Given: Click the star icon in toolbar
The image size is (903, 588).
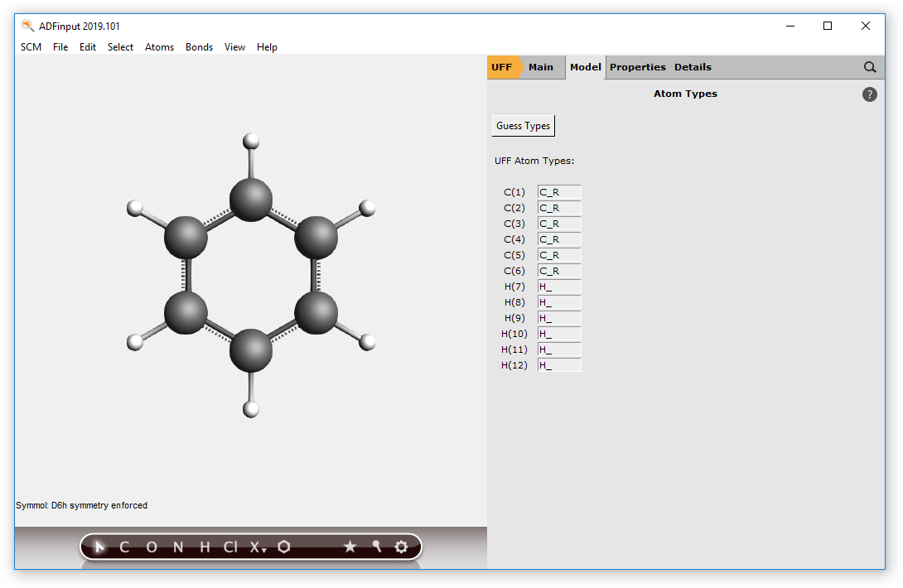Looking at the screenshot, I should [x=350, y=547].
